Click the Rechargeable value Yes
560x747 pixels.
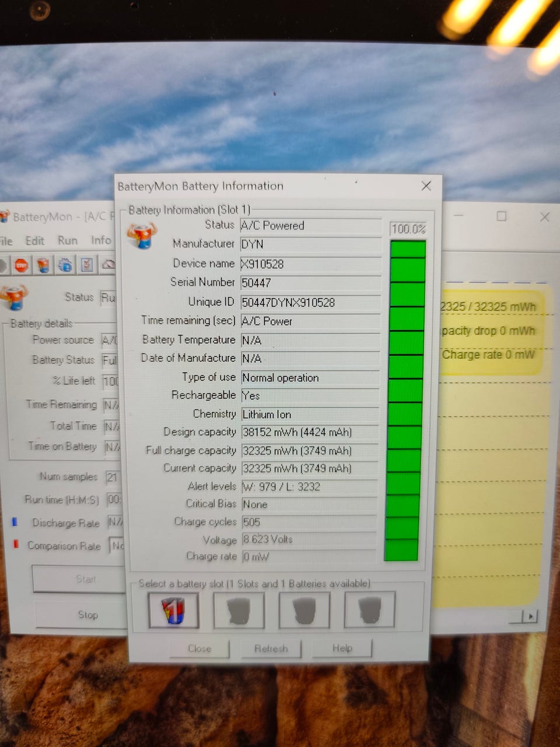click(x=310, y=396)
